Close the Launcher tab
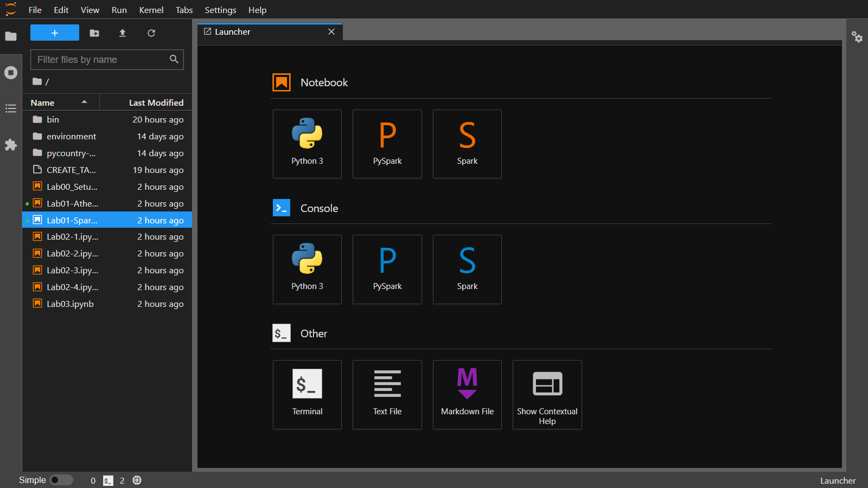The height and width of the screenshot is (488, 868). [x=331, y=31]
